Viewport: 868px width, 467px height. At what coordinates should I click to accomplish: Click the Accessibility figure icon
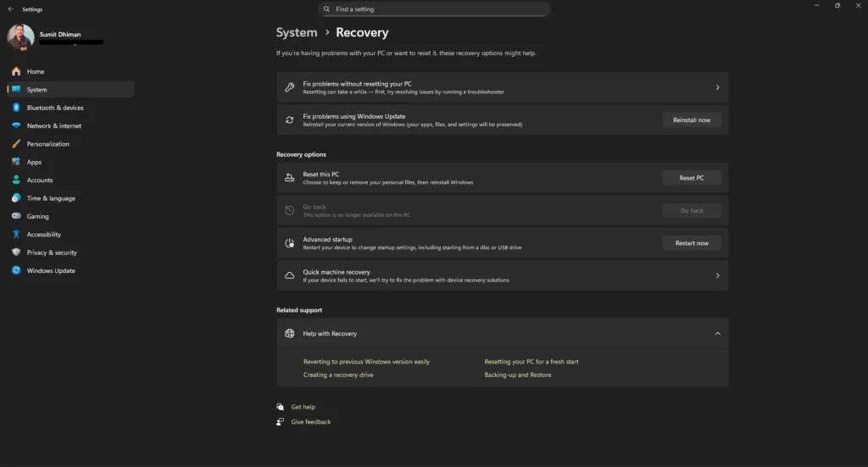tap(16, 234)
